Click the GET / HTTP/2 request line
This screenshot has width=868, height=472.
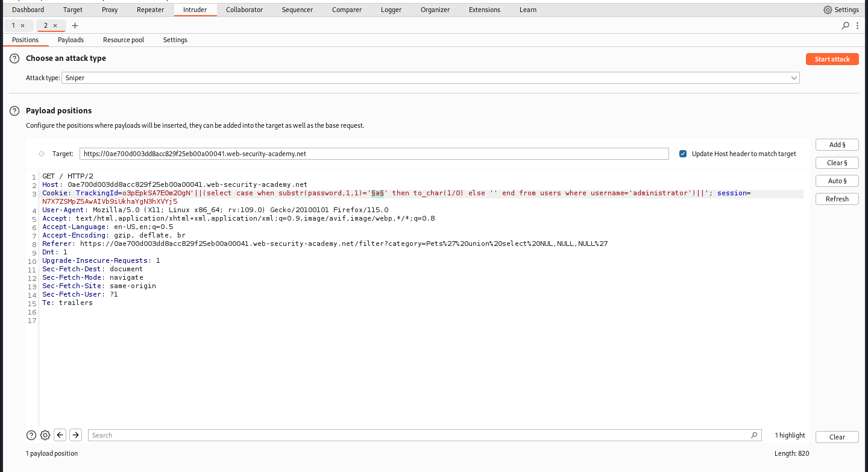click(68, 176)
